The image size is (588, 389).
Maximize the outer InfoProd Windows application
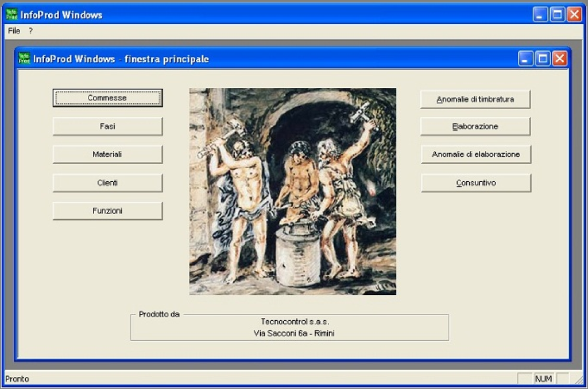tap(557, 14)
